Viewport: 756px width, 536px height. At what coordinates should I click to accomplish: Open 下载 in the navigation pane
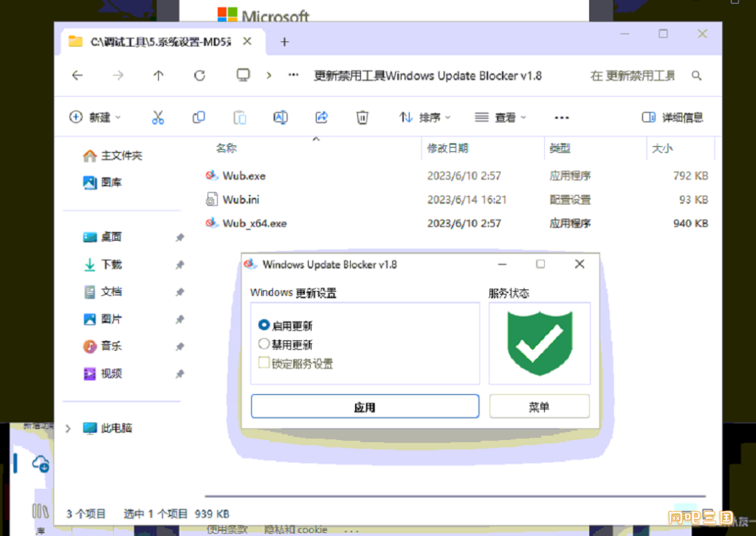click(x=102, y=264)
